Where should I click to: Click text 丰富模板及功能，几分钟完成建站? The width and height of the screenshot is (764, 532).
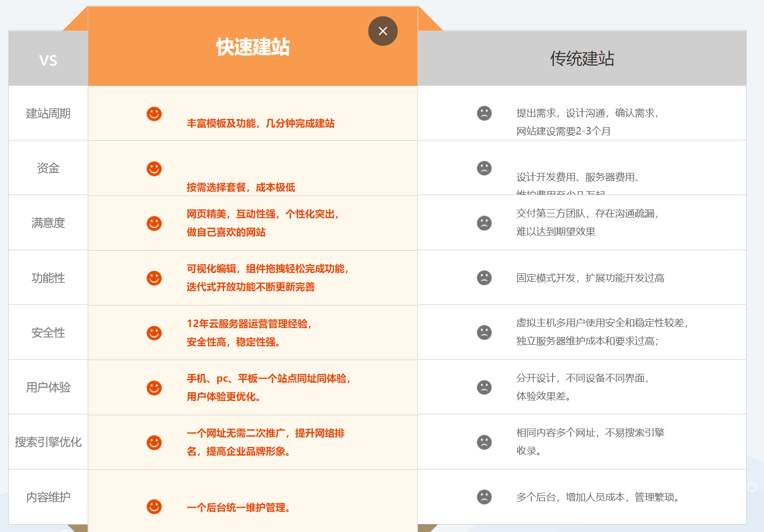pos(261,123)
